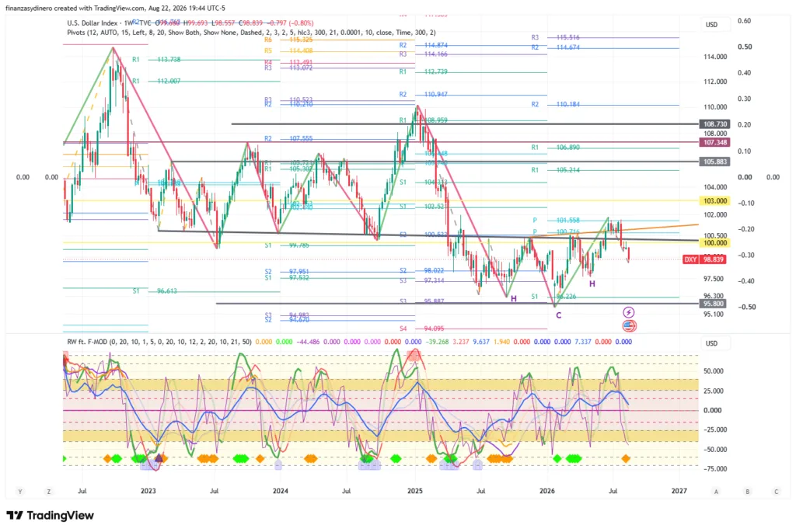Click the circular Z button on the time axis
Viewport: 796px width, 532px height.
tap(49, 491)
